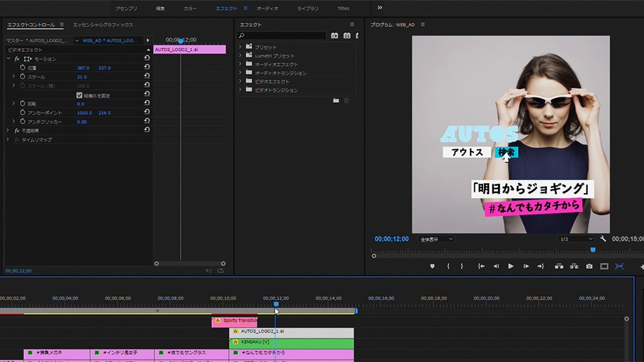Expand the Lumetri presets folder

(240, 56)
